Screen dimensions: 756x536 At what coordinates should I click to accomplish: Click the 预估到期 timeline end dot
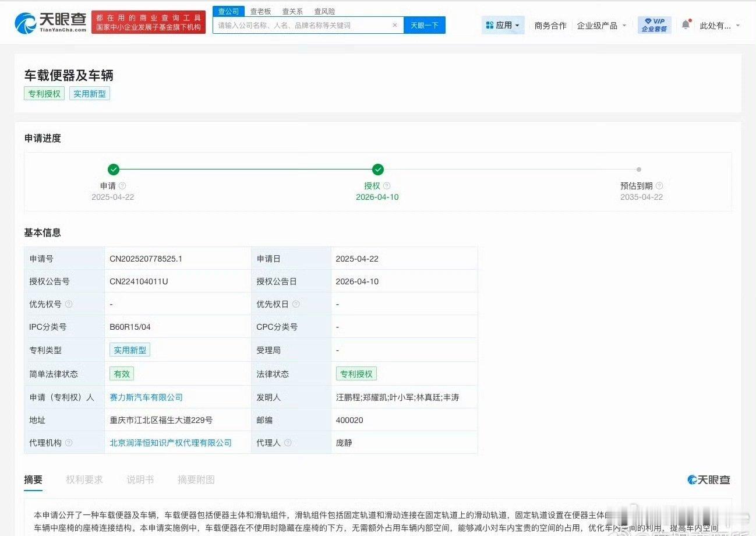click(x=639, y=170)
